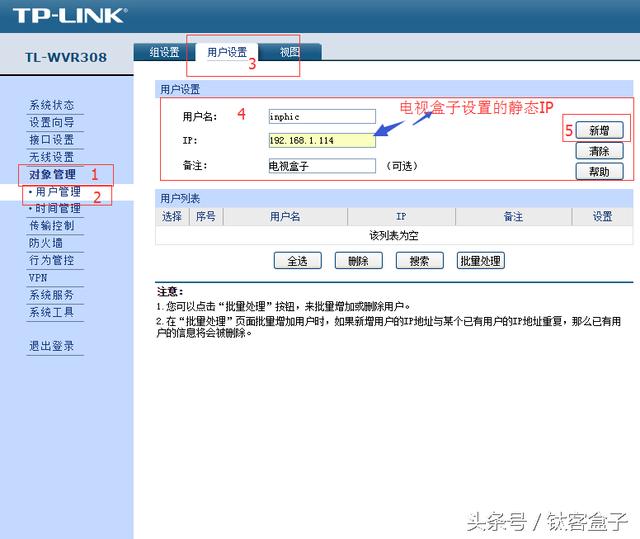Click the 用户设置 section title bar
The image size is (640, 539).
tap(394, 89)
